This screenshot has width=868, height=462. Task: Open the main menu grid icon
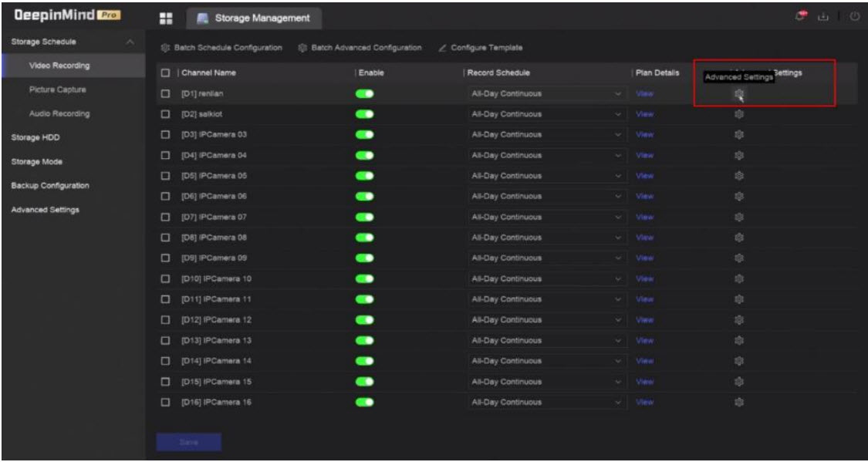(164, 17)
